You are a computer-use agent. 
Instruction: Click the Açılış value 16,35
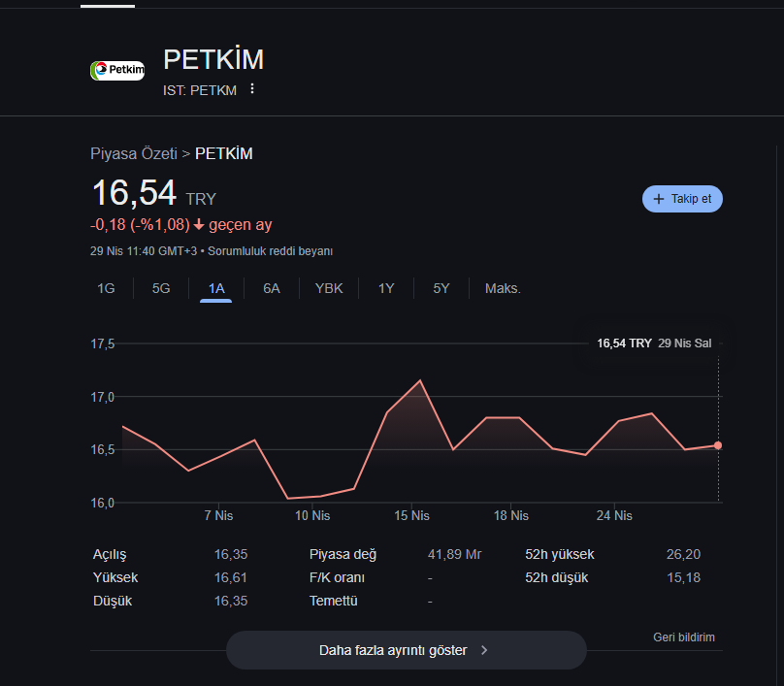tap(231, 554)
